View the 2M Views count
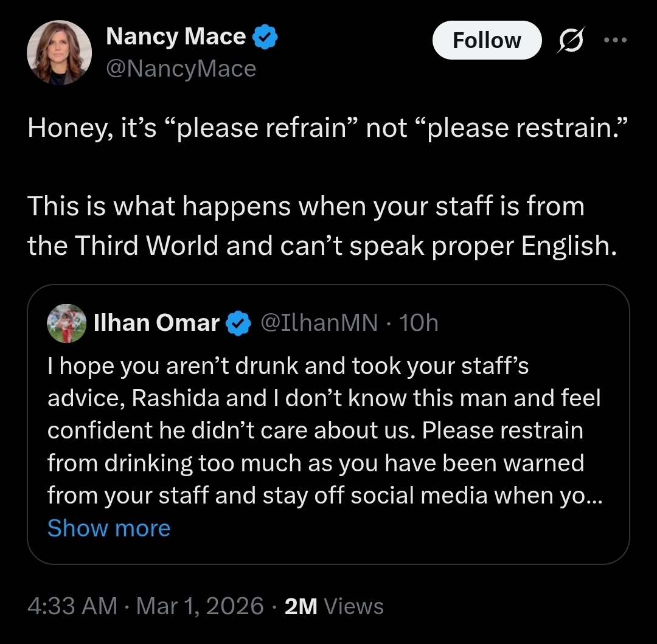657x644 pixels. pos(334,606)
